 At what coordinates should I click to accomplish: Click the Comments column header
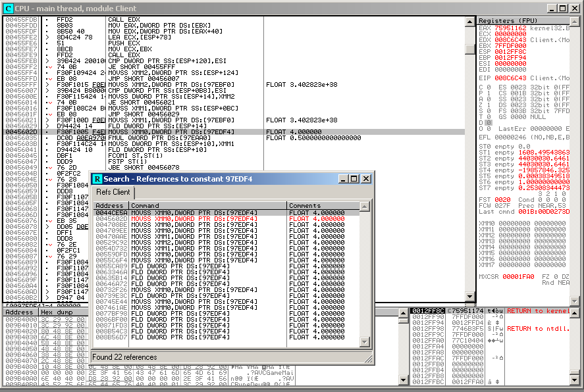(323, 206)
